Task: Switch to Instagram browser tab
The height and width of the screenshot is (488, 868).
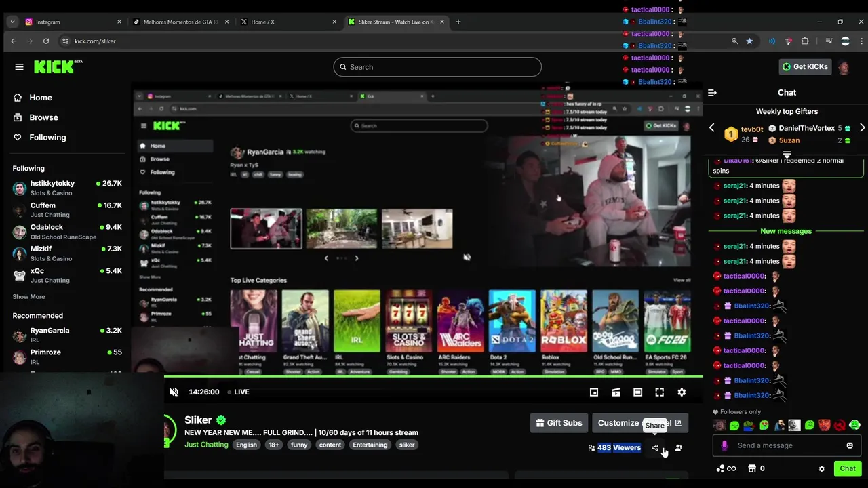Action: 72,22
